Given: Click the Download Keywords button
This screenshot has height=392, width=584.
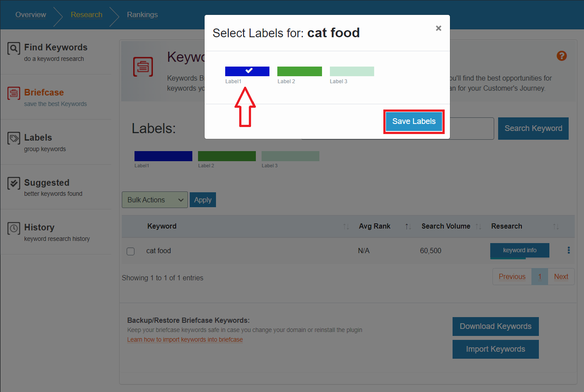Looking at the screenshot, I should point(496,326).
